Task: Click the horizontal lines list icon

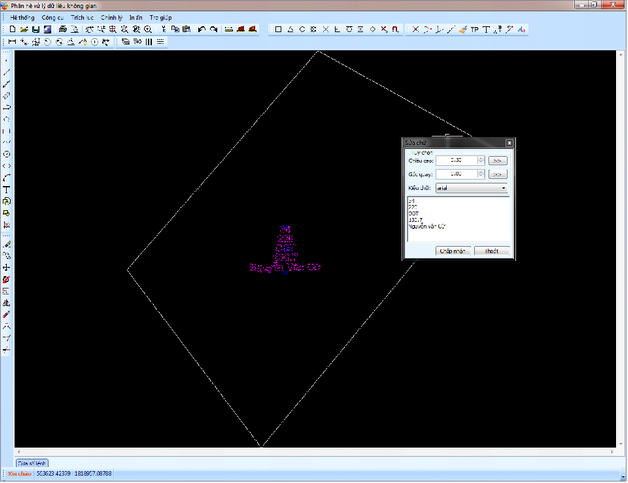Action: coord(161,42)
